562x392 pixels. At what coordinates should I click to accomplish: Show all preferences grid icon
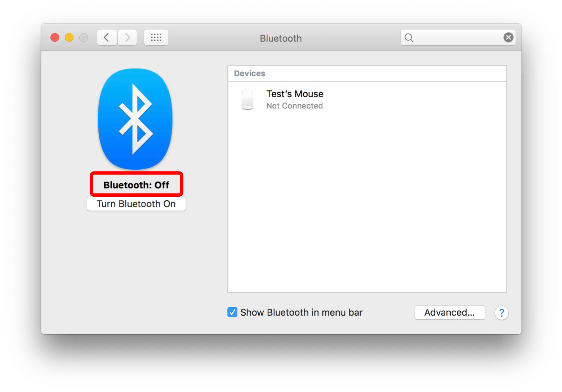click(x=156, y=37)
